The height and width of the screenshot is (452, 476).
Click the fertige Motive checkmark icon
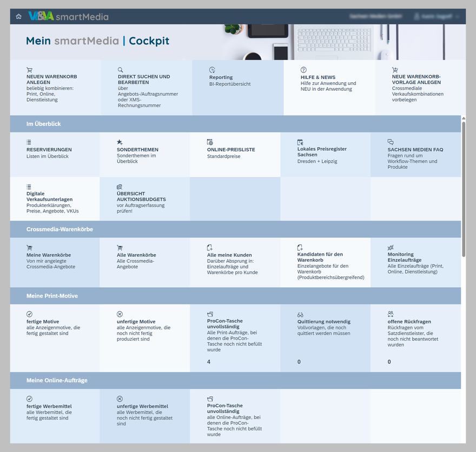tap(29, 314)
